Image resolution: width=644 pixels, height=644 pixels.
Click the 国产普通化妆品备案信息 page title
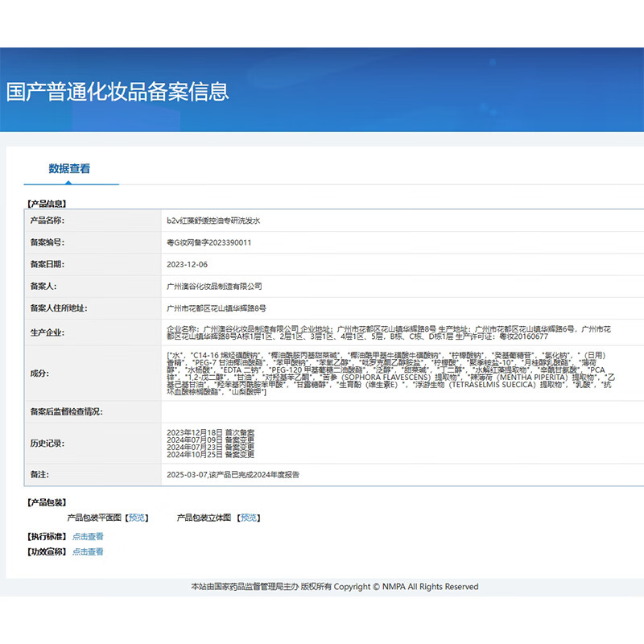coord(118,91)
